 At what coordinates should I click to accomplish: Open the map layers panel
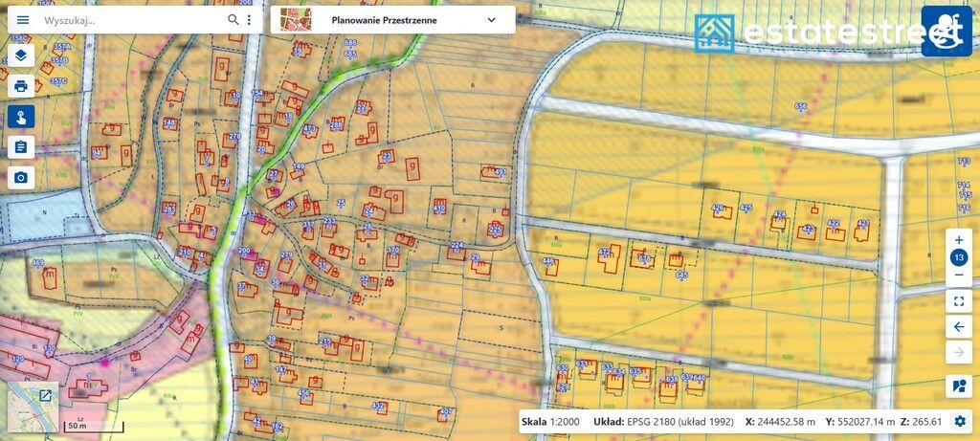pos(21,55)
